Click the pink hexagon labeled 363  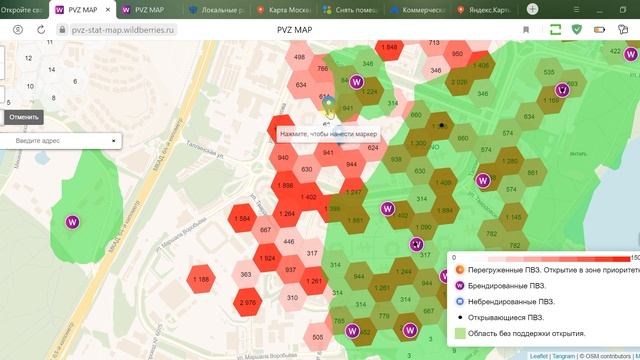point(245,274)
